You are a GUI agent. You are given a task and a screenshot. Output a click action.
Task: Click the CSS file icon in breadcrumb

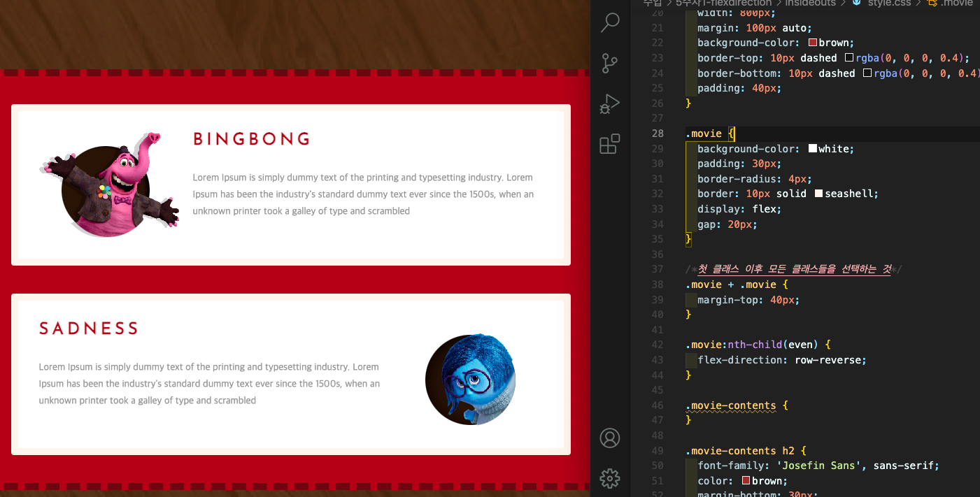click(856, 3)
